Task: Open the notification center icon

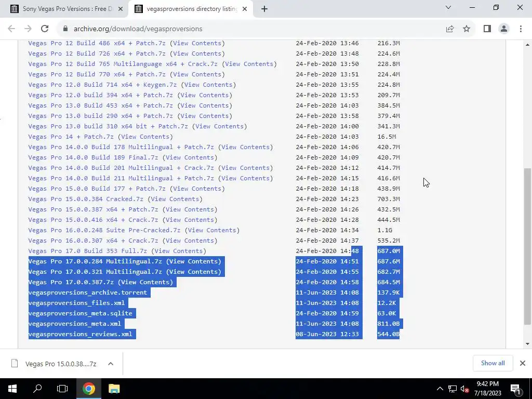Action: 515,389
